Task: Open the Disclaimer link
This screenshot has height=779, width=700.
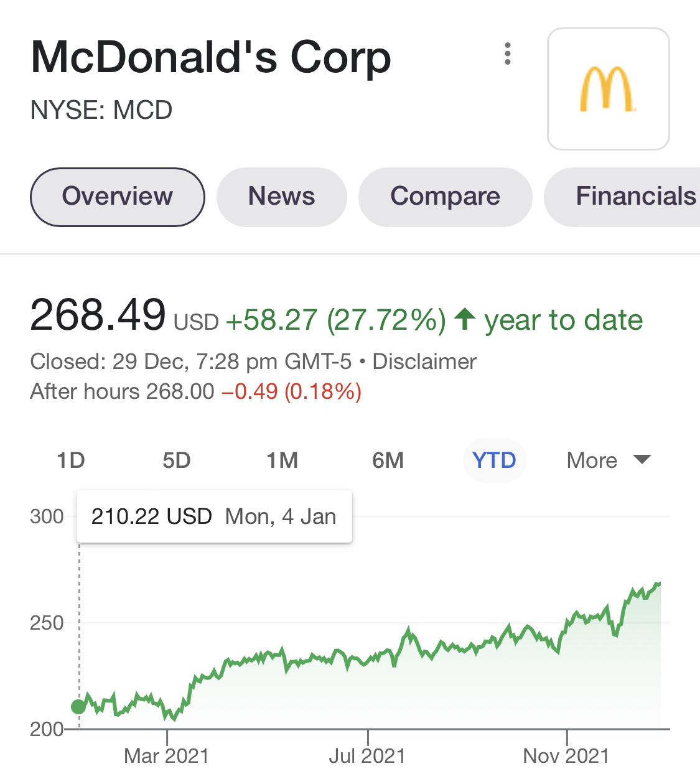Action: tap(424, 362)
